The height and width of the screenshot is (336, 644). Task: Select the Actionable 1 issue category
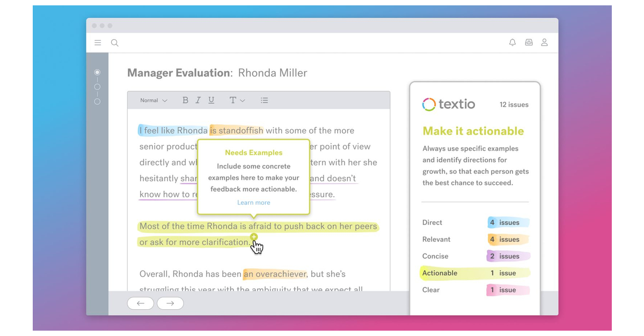click(x=475, y=273)
